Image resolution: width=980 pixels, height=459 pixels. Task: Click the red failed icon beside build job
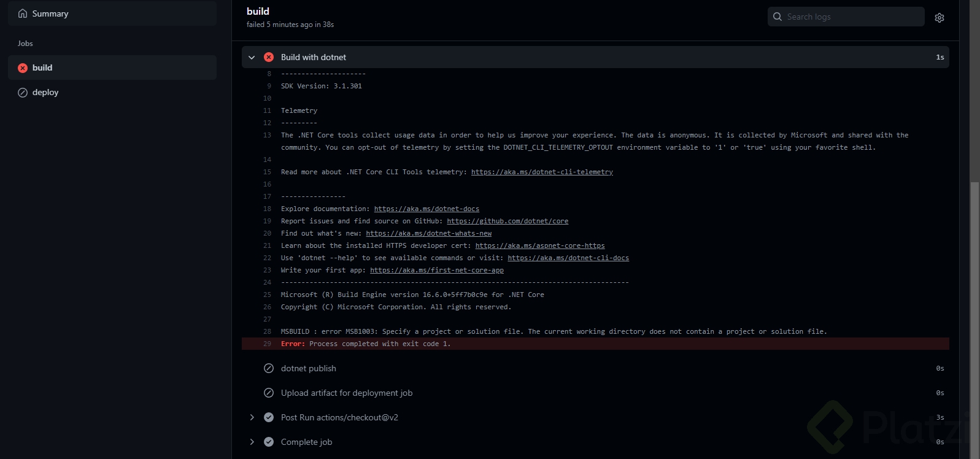[x=23, y=68]
